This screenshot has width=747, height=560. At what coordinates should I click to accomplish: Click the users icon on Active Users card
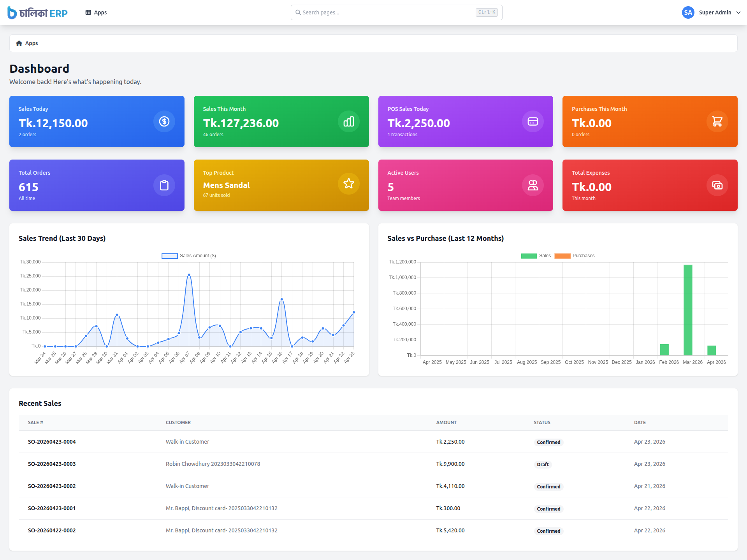click(x=533, y=185)
